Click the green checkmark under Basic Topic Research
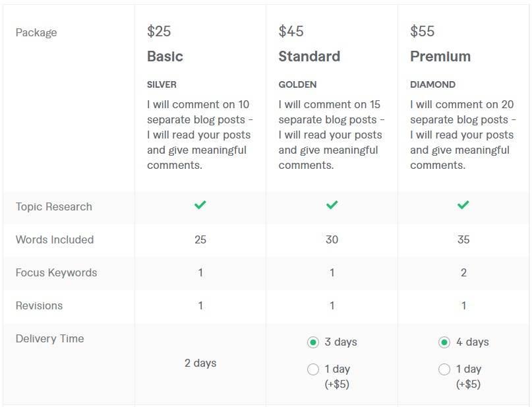The image size is (532, 407). tap(200, 206)
